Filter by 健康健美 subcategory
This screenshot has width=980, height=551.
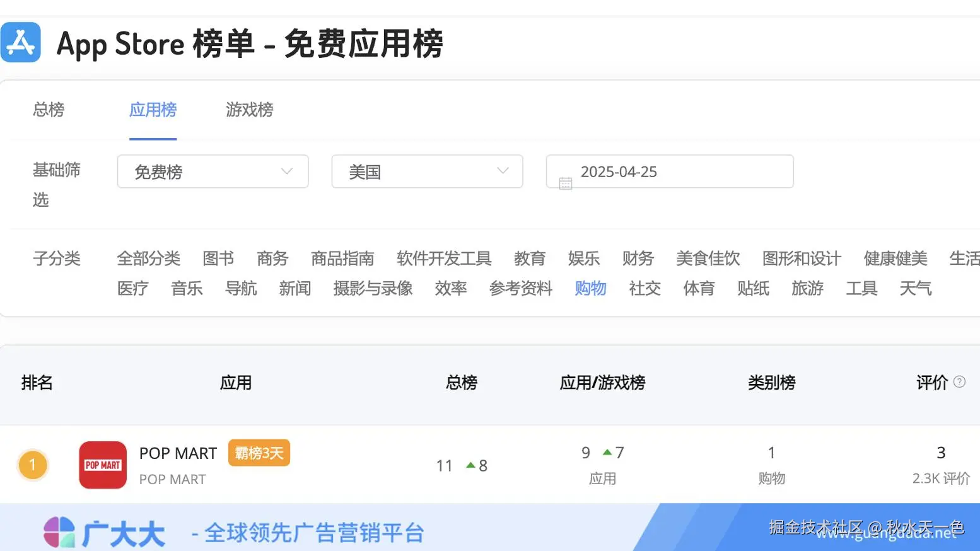point(895,258)
